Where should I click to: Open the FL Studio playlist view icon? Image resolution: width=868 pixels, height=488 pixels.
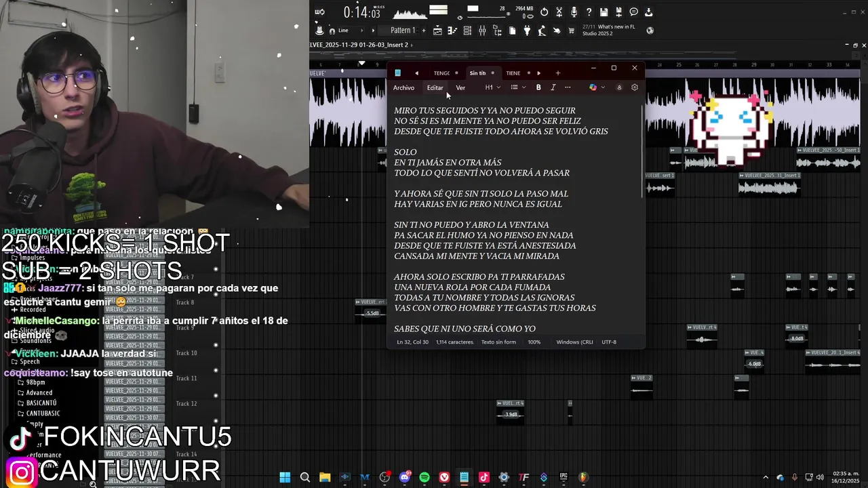[x=437, y=31]
